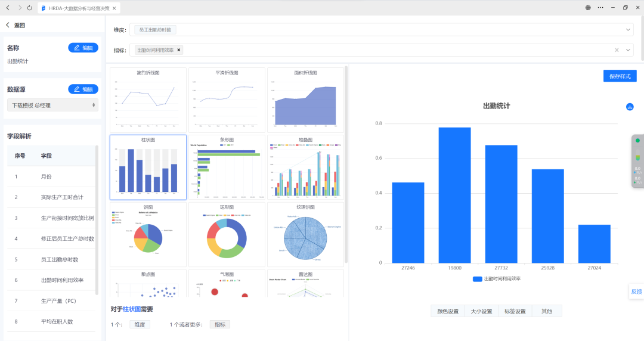Screen dimensions: 644x341
Task: Click the page refresh icon
Action: click(x=30, y=8)
